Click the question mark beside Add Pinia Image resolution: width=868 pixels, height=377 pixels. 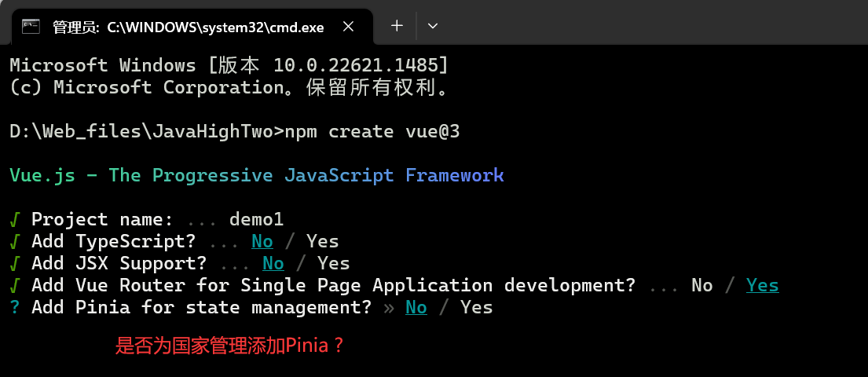[15, 307]
